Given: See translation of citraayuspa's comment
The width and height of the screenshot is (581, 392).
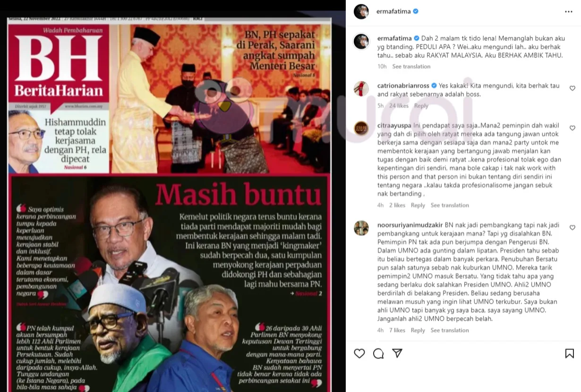Looking at the screenshot, I should tap(450, 205).
